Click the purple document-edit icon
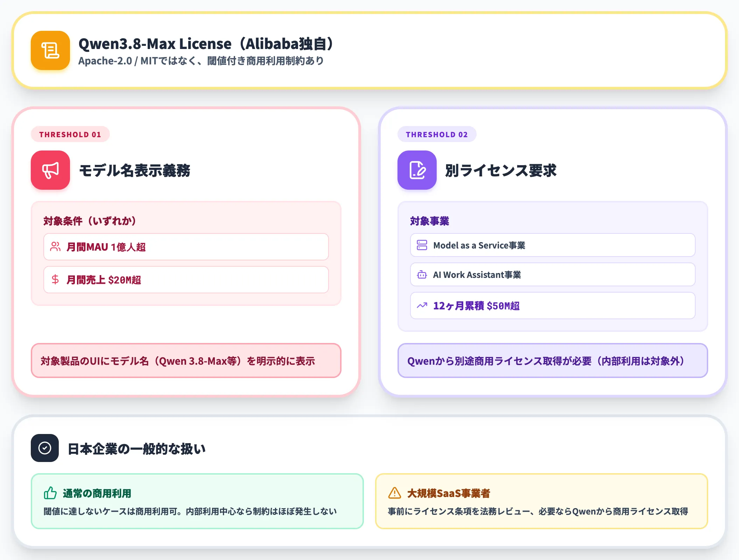This screenshot has height=560, width=739. click(417, 170)
